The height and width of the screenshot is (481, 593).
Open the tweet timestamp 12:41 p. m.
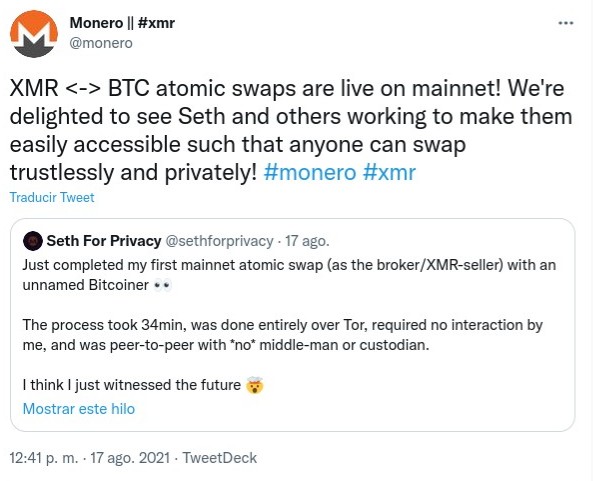(44, 458)
